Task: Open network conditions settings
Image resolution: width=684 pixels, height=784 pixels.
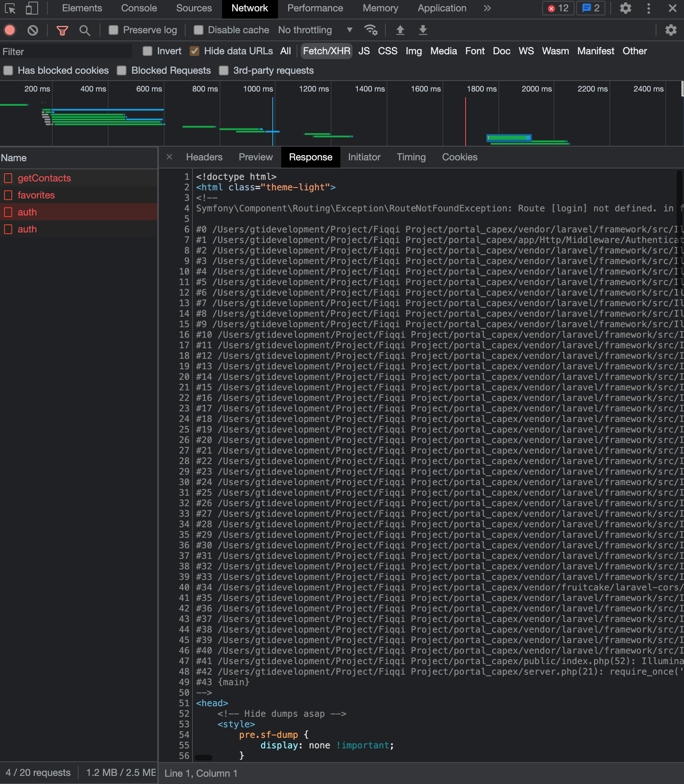Action: pyautogui.click(x=371, y=30)
